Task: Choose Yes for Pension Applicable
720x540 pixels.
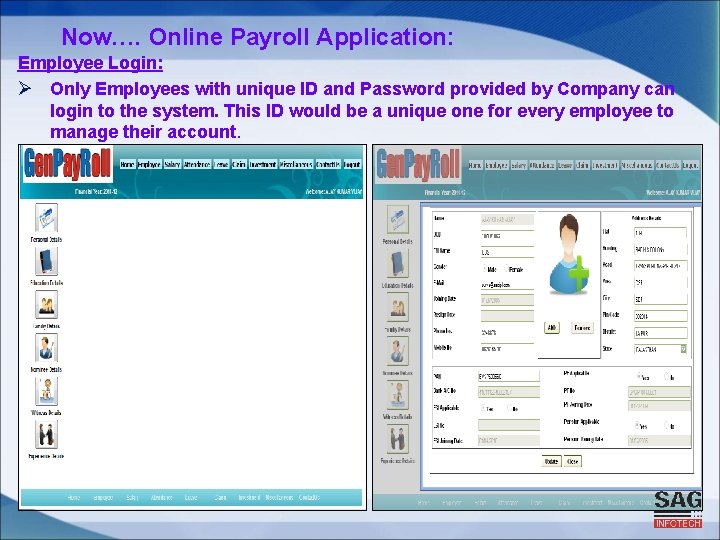Action: point(637,425)
